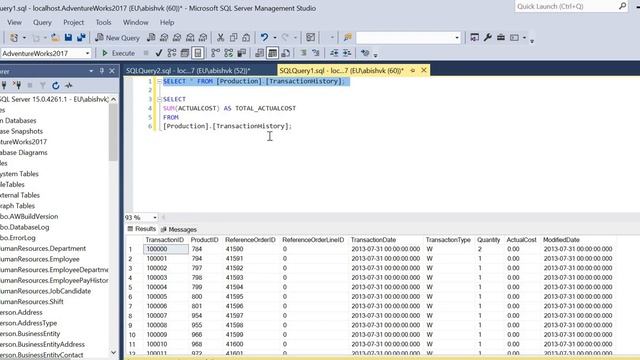The width and height of the screenshot is (640, 360).
Task: Click the ActualCost column header
Action: point(521,240)
